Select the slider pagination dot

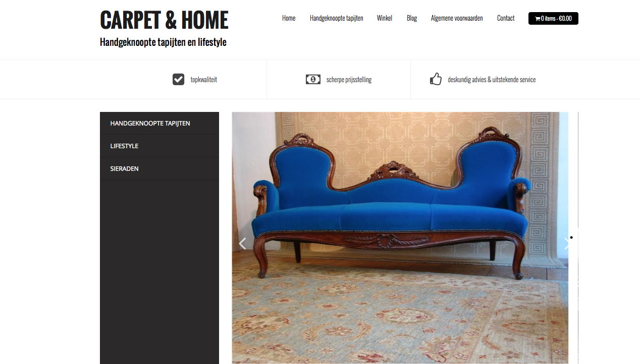pos(571,237)
